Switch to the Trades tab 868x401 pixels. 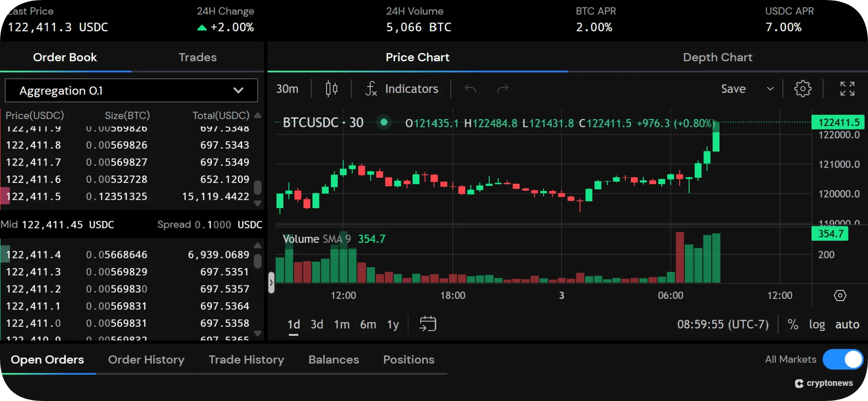point(198,57)
